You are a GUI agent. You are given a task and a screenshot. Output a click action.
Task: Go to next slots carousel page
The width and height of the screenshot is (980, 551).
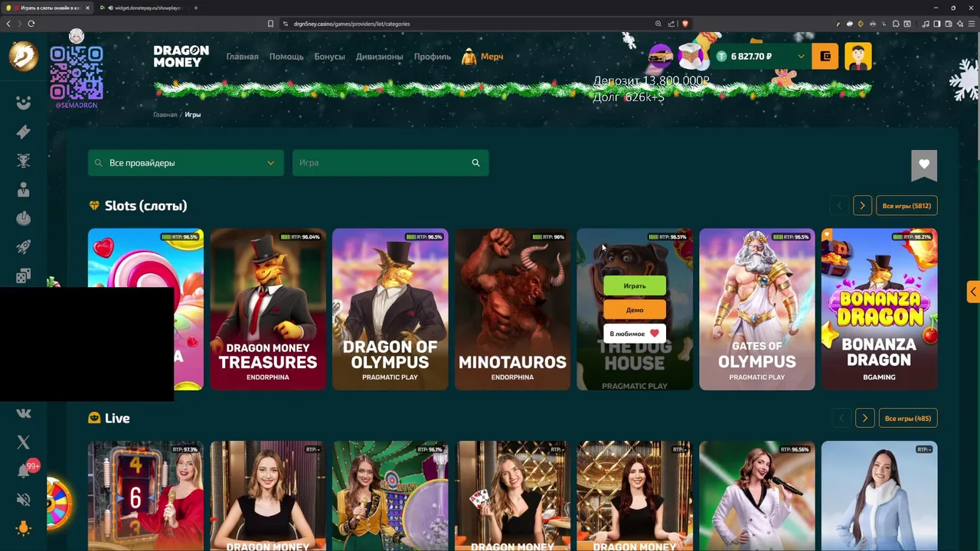(x=862, y=206)
